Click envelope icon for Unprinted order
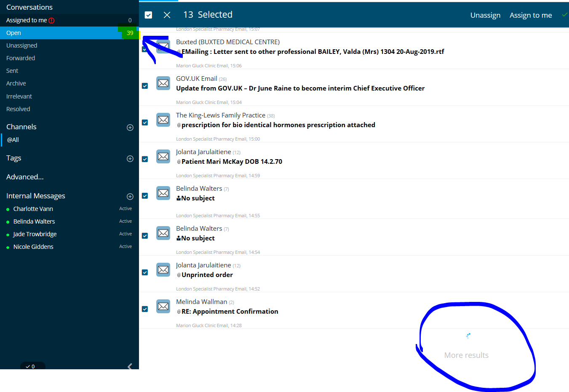The width and height of the screenshot is (569, 392). (163, 270)
